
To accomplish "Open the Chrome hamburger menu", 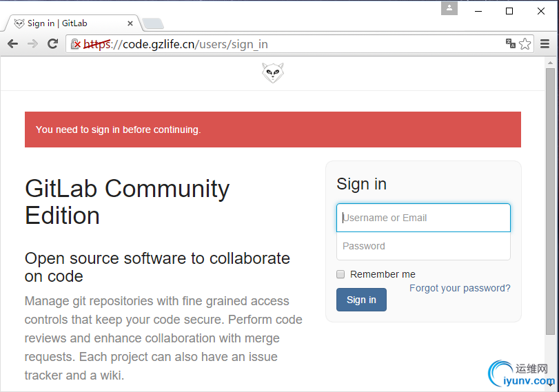I will 545,44.
